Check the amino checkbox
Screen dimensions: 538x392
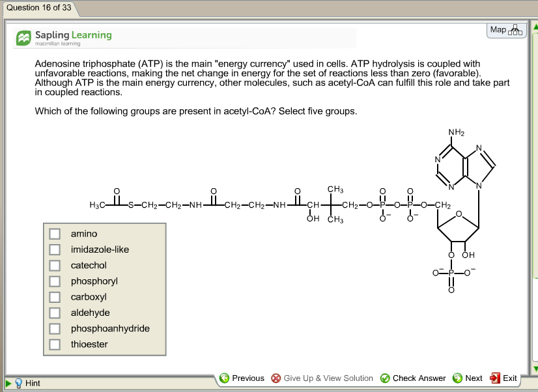(55, 234)
